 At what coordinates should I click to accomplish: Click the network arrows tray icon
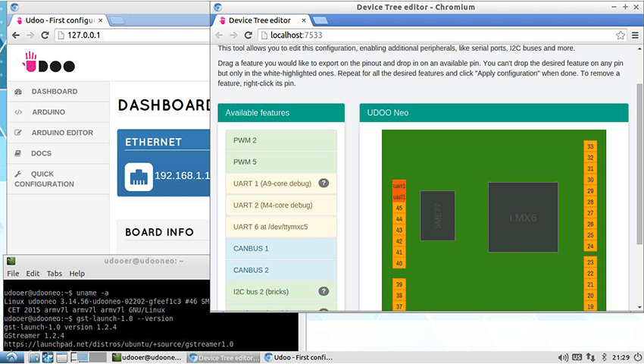[x=590, y=357]
